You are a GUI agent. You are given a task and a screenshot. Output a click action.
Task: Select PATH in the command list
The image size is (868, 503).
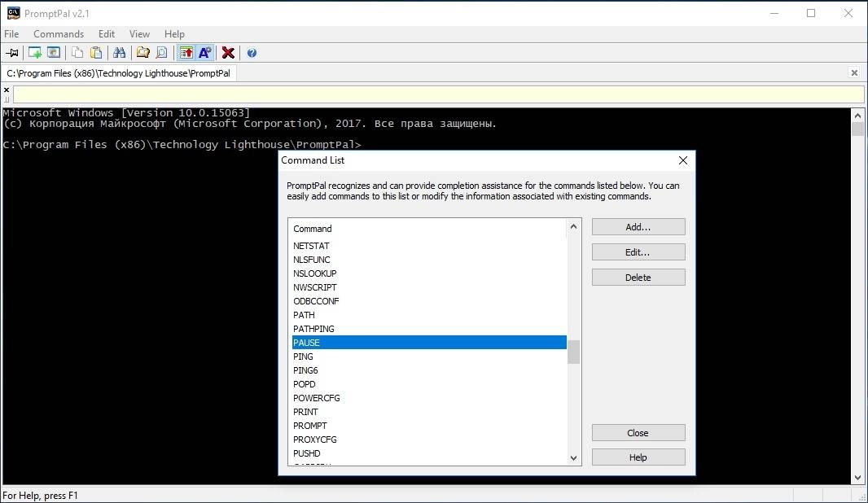click(x=429, y=315)
